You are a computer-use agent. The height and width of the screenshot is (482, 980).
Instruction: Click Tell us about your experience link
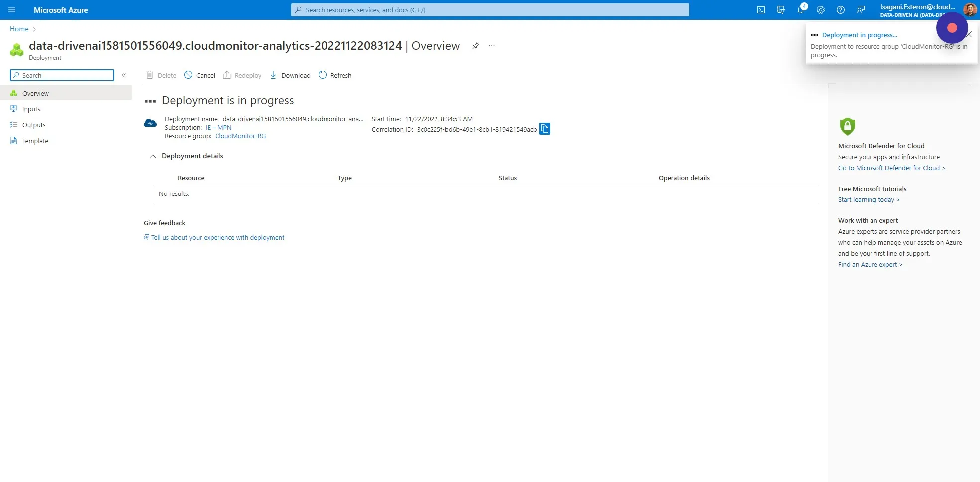pyautogui.click(x=218, y=237)
